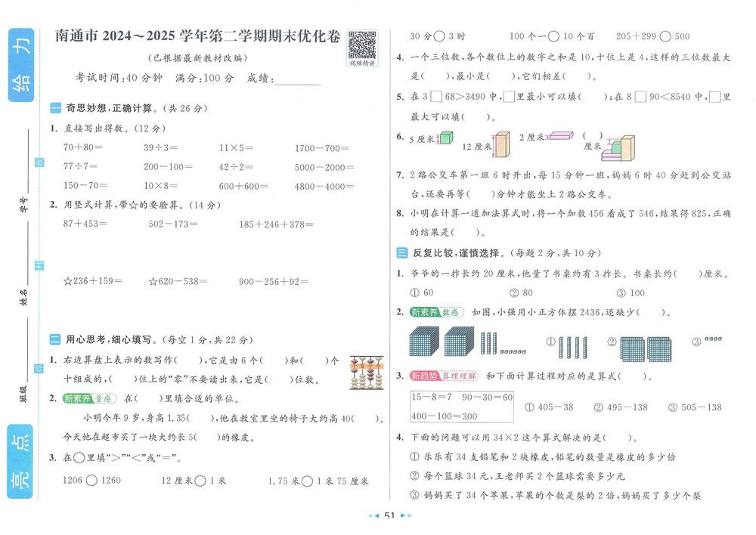Click the problem 900−256+92=

coord(274,281)
